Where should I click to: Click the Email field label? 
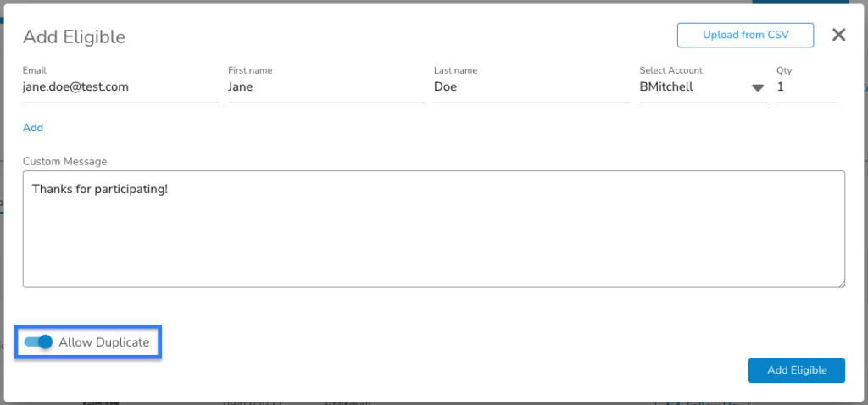coord(34,70)
